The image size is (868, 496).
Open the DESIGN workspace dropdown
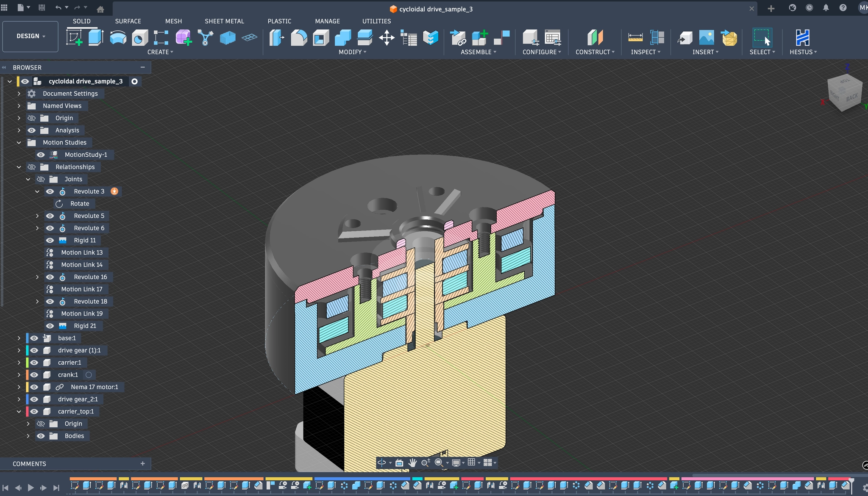[31, 36]
